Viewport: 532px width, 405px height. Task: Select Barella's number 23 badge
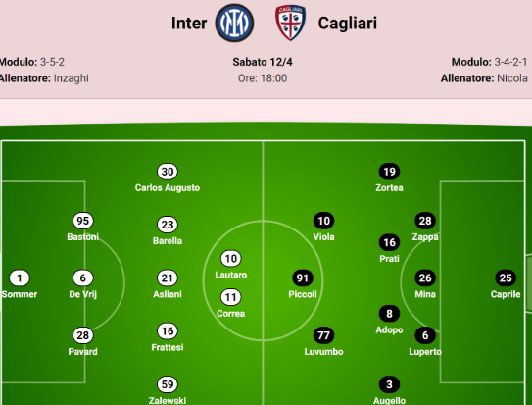168,225
